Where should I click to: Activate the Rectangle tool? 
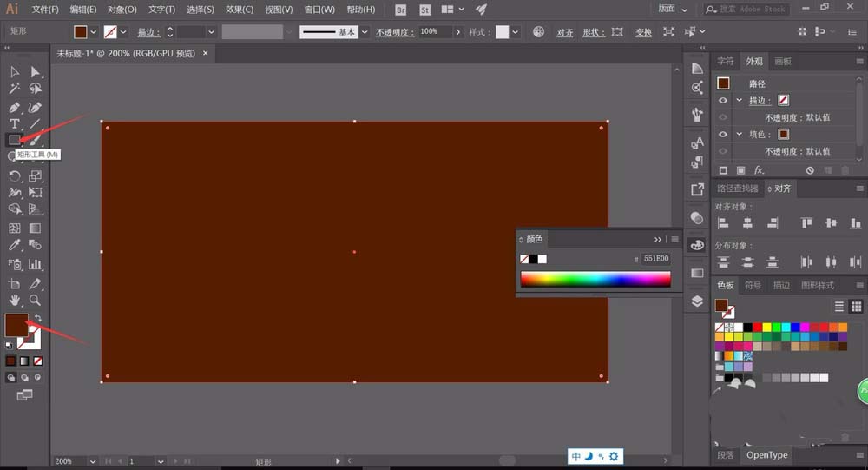[15, 140]
